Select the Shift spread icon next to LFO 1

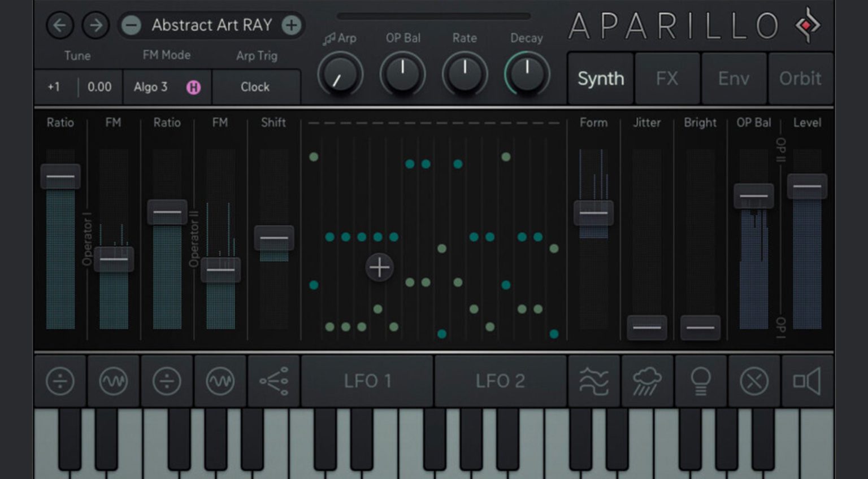click(274, 381)
